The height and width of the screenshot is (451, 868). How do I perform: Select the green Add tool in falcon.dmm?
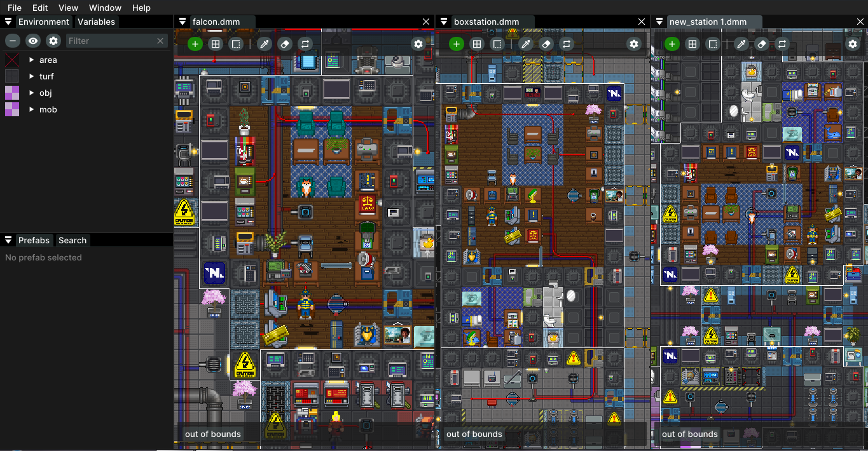195,44
